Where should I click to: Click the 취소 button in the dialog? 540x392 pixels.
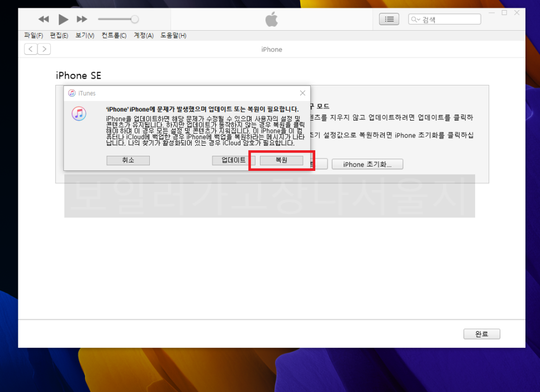[128, 160]
